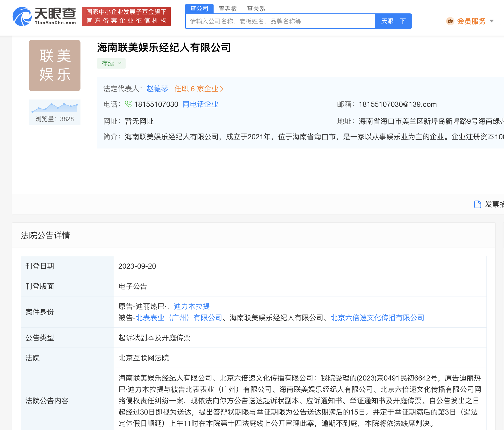The width and height of the screenshot is (504, 430).
Task: Open 北京六倍速文化传播有限公司 link
Action: pos(377,318)
